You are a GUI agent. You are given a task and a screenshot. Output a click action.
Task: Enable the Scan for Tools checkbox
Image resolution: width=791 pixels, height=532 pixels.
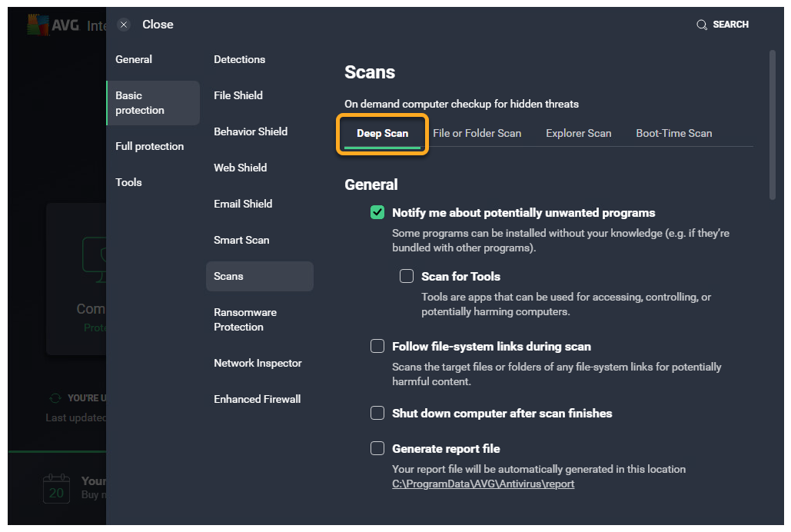pyautogui.click(x=407, y=277)
